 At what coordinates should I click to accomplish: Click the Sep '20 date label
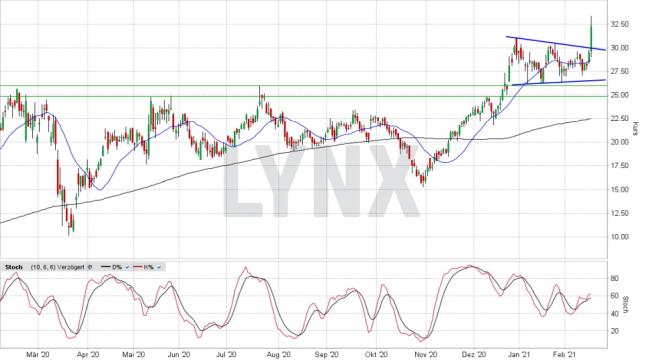click(327, 354)
